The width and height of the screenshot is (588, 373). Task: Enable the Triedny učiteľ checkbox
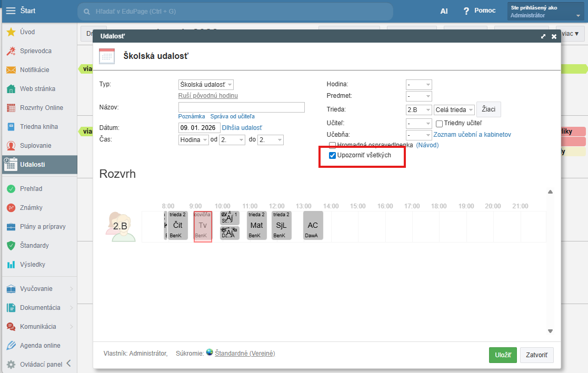click(439, 124)
